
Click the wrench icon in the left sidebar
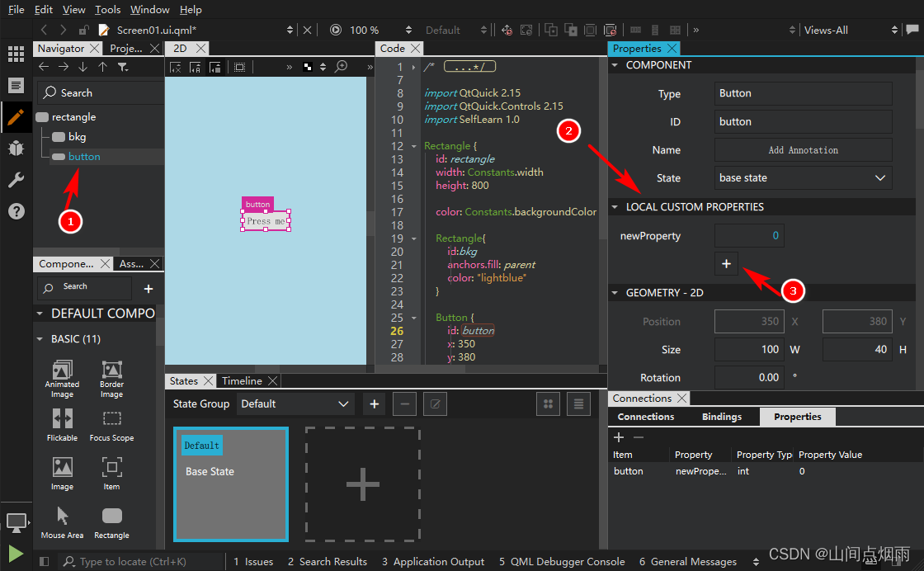point(16,180)
